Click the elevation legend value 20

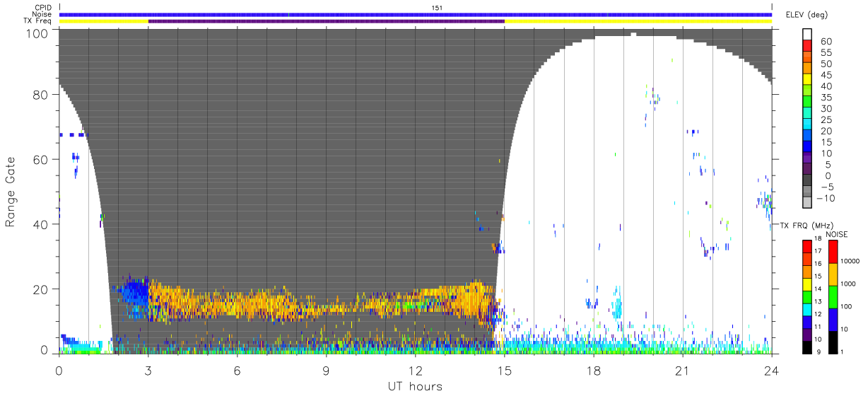826,131
